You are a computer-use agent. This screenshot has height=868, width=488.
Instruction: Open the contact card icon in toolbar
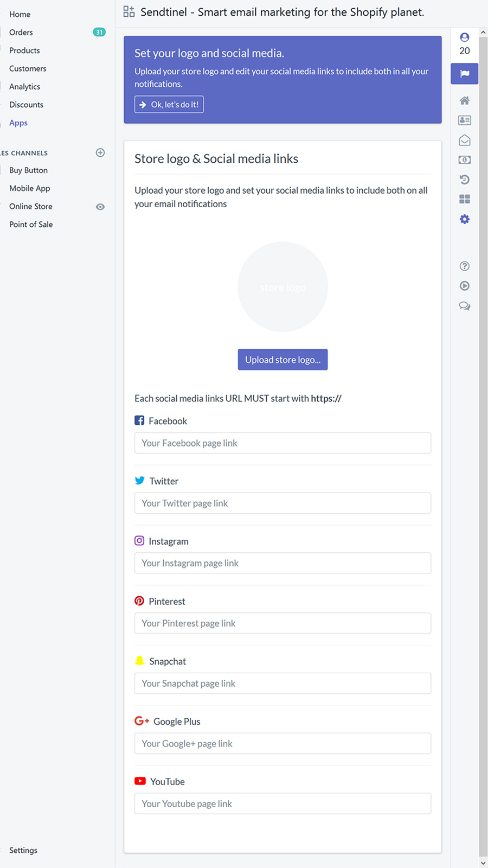[465, 120]
